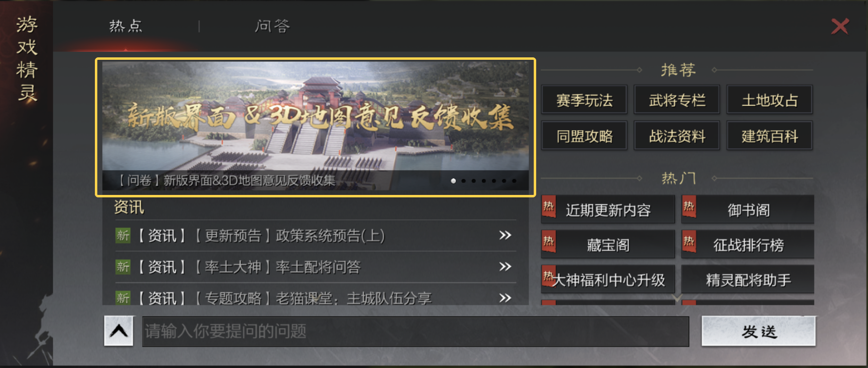
Task: Open 建筑百科 encyclopedia
Action: click(770, 136)
